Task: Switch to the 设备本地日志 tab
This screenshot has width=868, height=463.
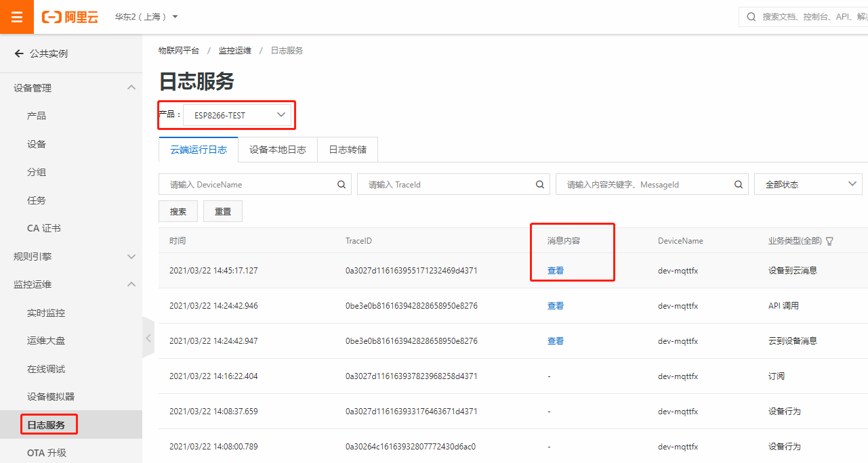Action: click(x=278, y=150)
